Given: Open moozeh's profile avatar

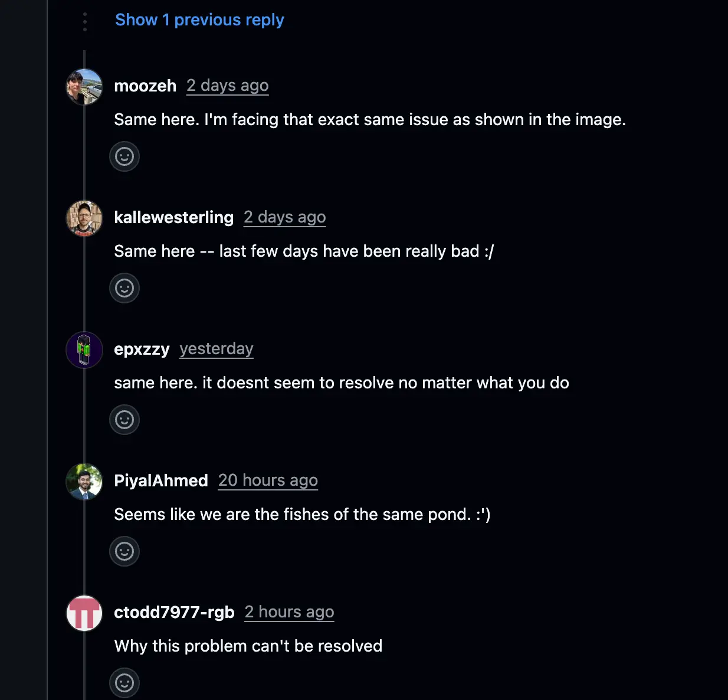Looking at the screenshot, I should pos(84,87).
